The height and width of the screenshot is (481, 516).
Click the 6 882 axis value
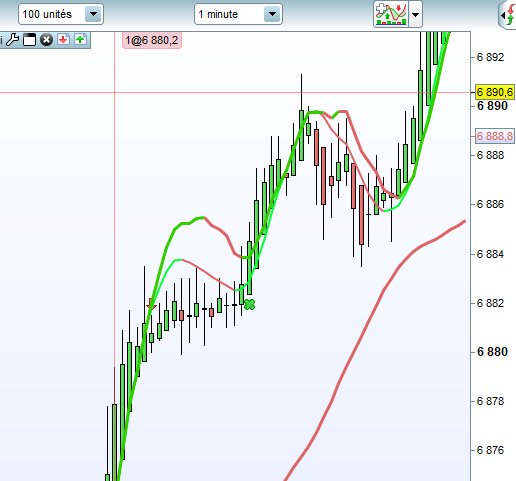pyautogui.click(x=490, y=303)
